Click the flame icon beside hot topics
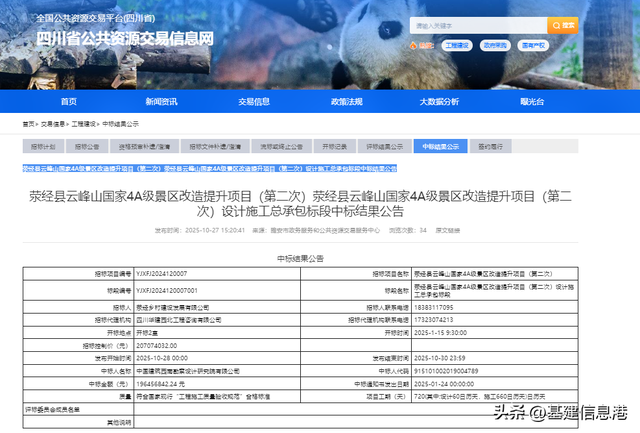This screenshot has height=433, width=640. pos(413,45)
